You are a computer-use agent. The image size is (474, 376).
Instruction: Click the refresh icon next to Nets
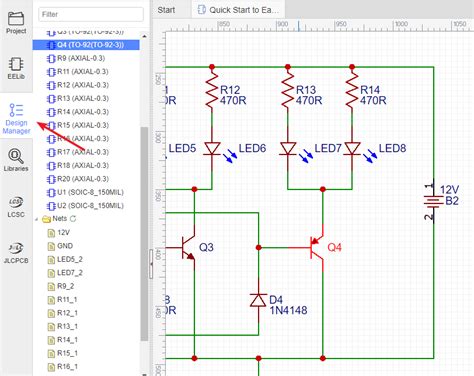[73, 219]
